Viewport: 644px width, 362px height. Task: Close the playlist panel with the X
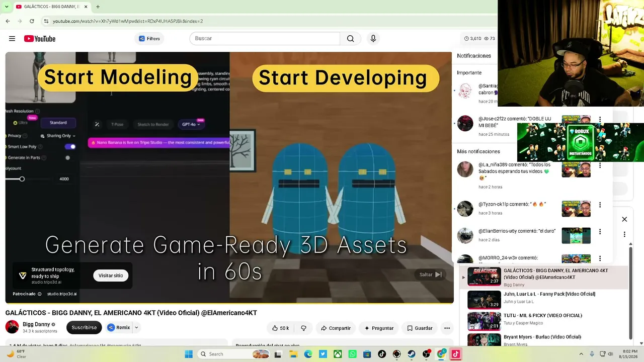[624, 219]
